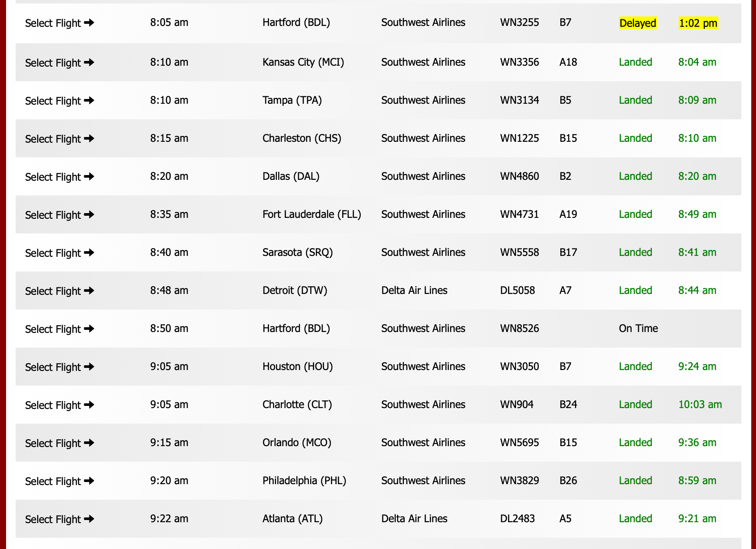Select Flight for Tampa WN3134
Screen dimensions: 756x549
tap(60, 101)
